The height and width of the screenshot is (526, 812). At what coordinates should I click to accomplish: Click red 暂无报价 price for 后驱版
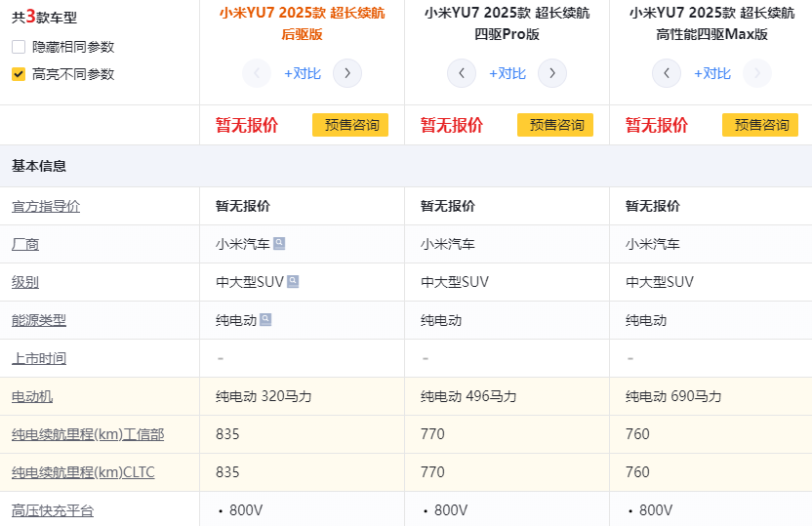(x=247, y=125)
